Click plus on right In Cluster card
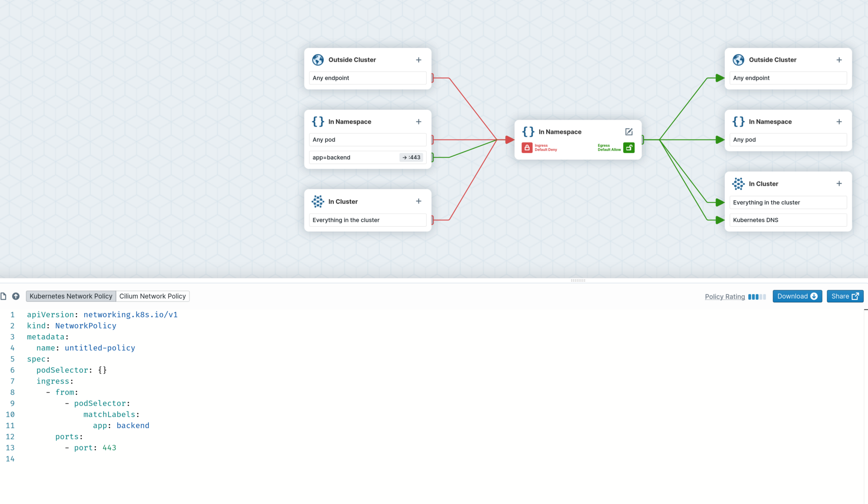The image size is (868, 504). point(839,184)
